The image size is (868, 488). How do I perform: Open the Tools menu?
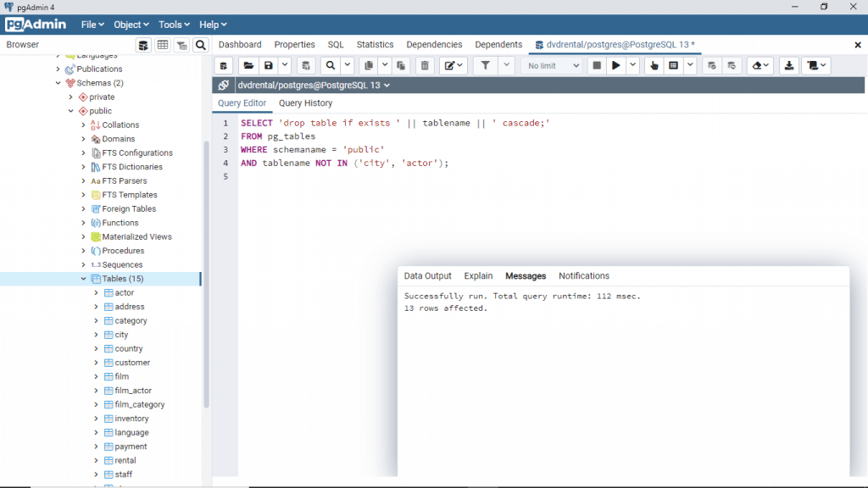tap(173, 24)
